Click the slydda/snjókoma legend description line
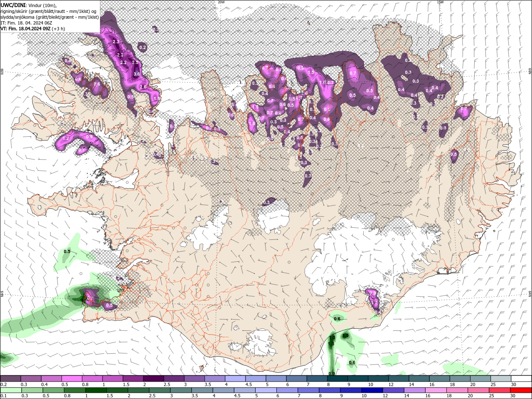The width and height of the screenshot is (532, 399). [49, 17]
